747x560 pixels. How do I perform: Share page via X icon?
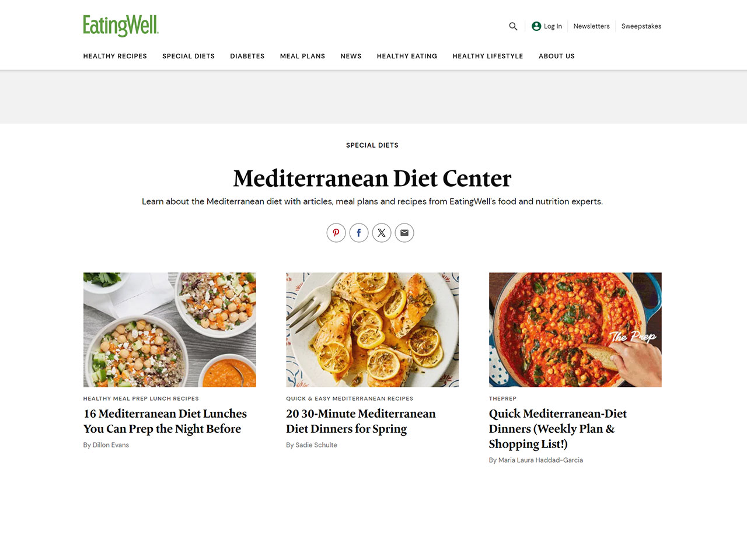(382, 233)
